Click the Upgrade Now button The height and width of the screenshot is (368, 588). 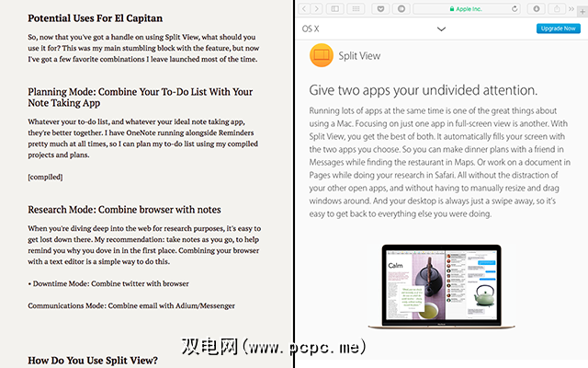559,29
